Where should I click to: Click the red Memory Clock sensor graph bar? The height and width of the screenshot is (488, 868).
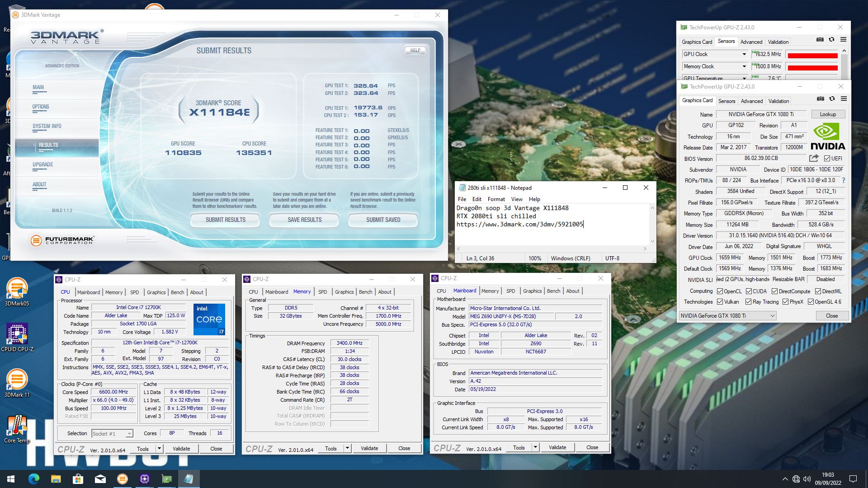click(x=812, y=68)
